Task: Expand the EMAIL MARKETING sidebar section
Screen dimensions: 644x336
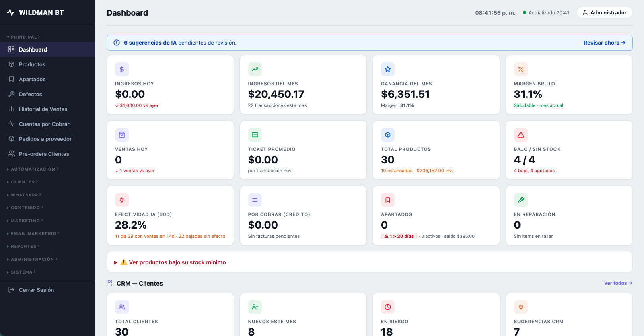Action: [x=33, y=233]
